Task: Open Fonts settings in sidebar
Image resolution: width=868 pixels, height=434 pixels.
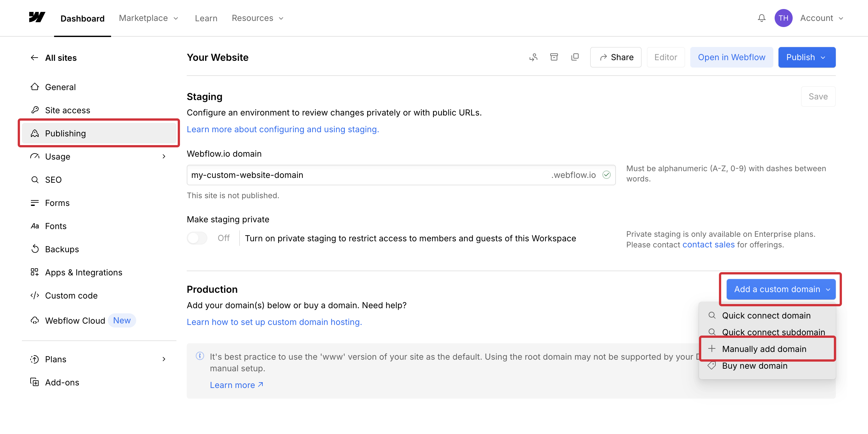Action: pyautogui.click(x=99, y=226)
